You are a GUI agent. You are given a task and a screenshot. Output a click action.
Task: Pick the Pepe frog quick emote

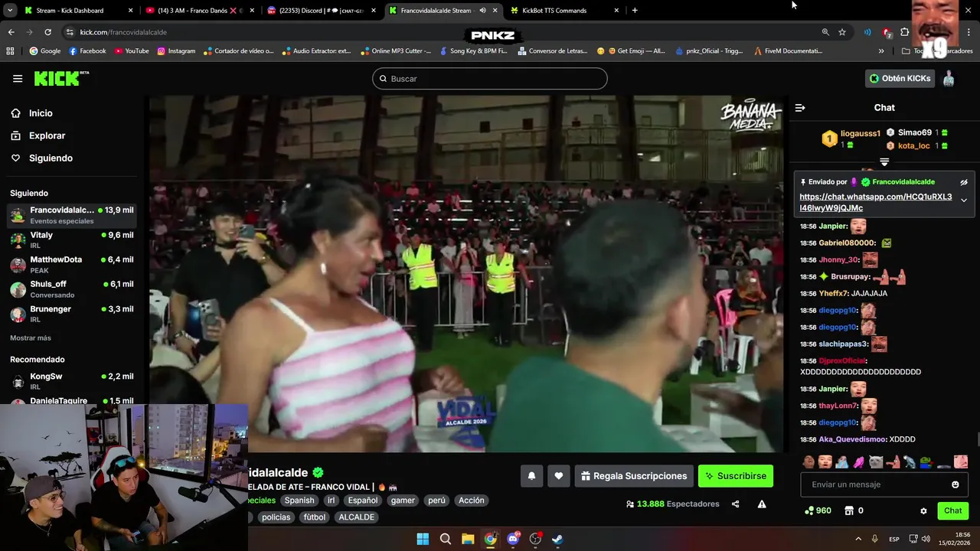[926, 461]
